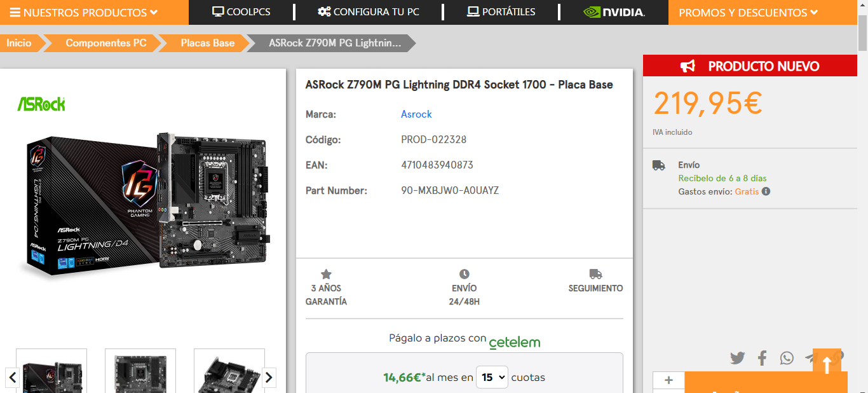The image size is (868, 393).
Task: Click the Seguimiento truck icon
Action: click(595, 274)
